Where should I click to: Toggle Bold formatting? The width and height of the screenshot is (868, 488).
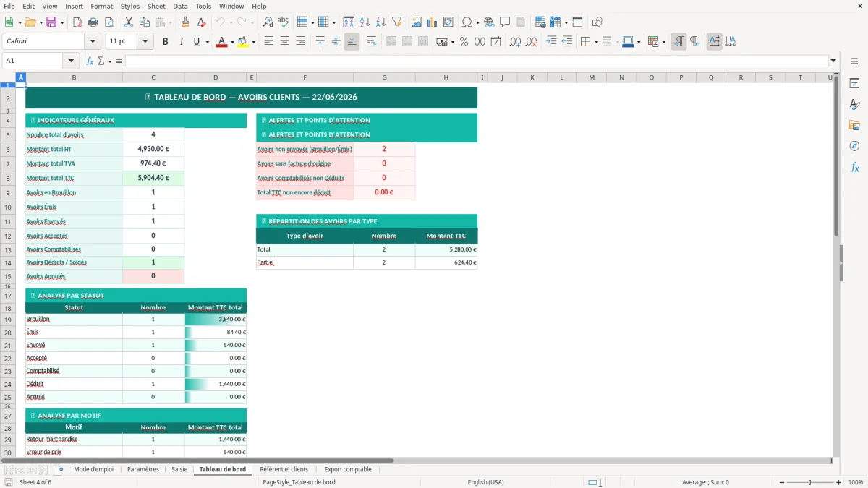[166, 42]
